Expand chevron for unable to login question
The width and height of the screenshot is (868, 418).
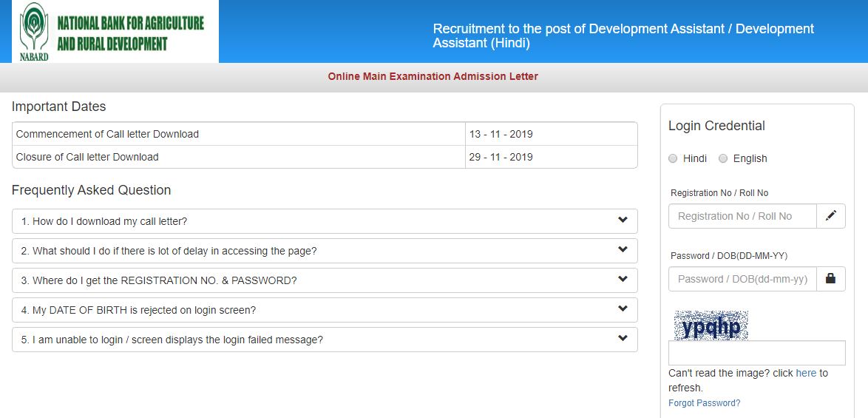[623, 339]
